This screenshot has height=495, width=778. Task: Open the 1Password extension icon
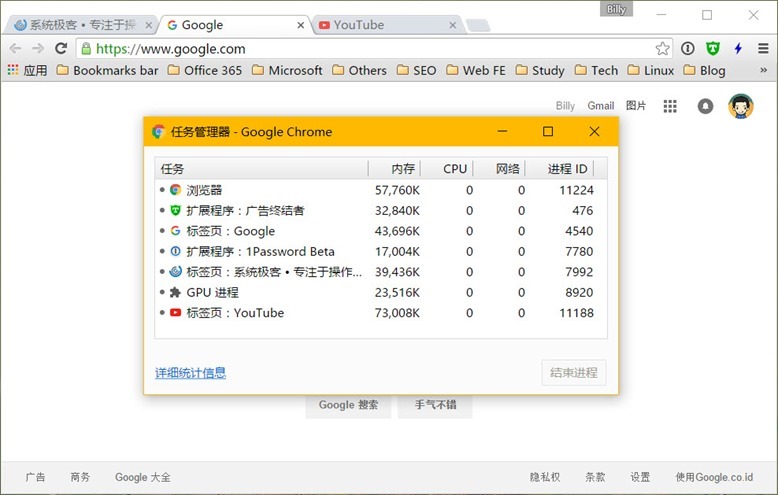[688, 48]
